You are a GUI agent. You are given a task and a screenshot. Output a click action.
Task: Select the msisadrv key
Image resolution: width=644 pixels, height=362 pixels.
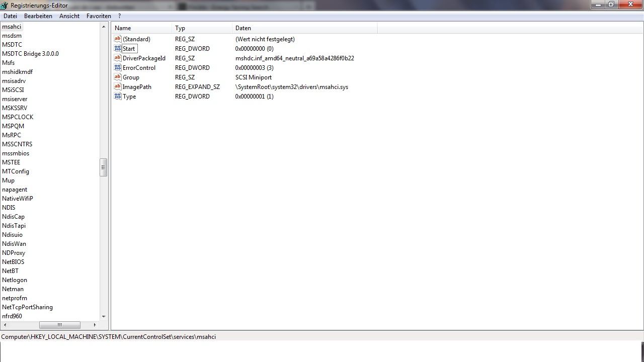coord(14,81)
